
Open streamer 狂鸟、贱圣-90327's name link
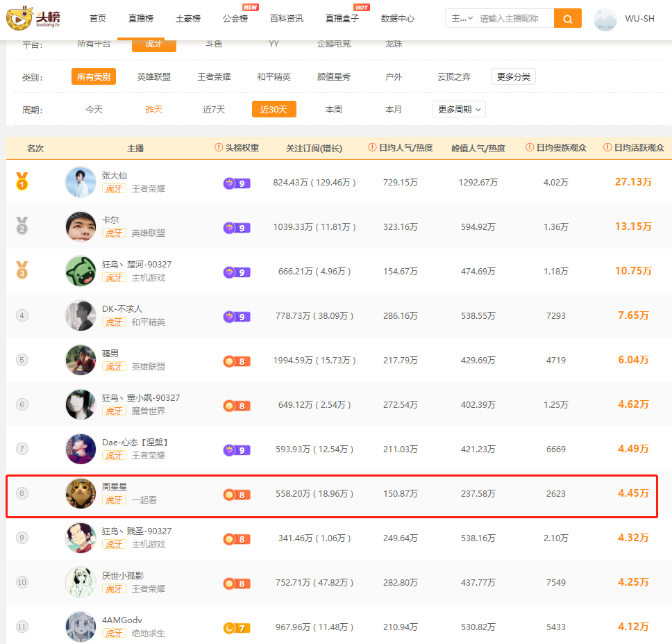[x=137, y=531]
